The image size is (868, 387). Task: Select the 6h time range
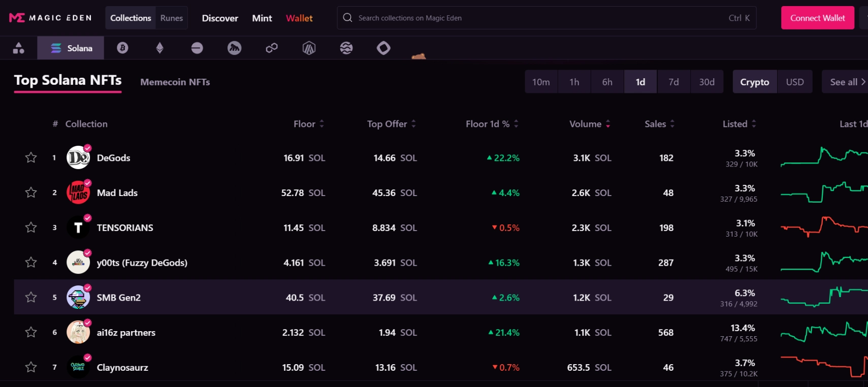coord(607,82)
